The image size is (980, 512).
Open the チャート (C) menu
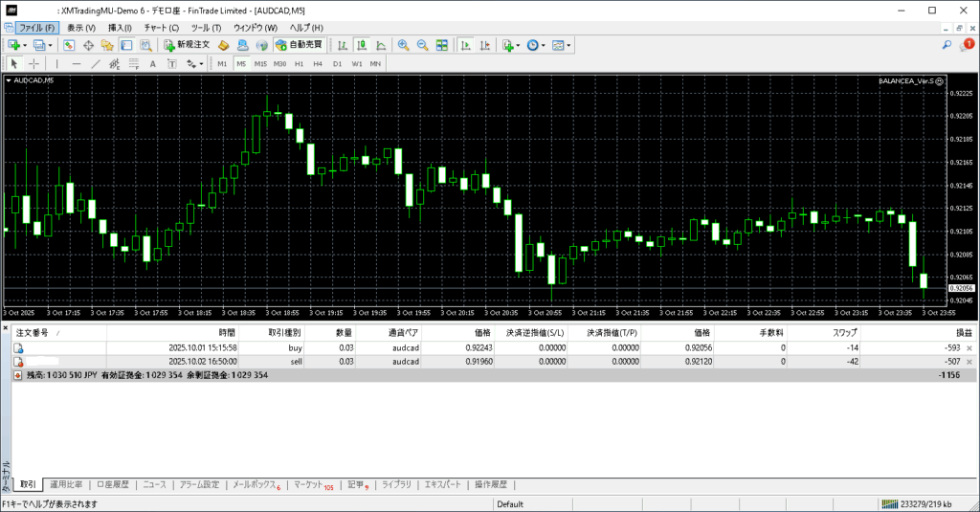(161, 28)
